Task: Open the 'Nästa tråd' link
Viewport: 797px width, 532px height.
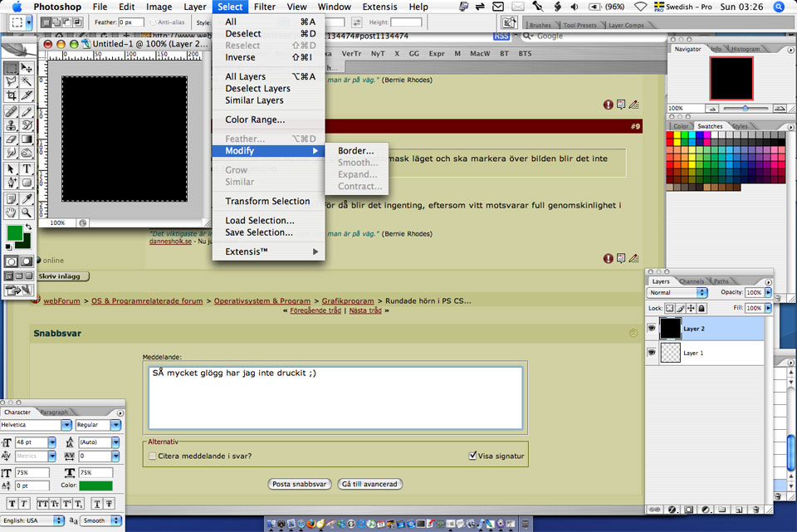Action: click(365, 310)
